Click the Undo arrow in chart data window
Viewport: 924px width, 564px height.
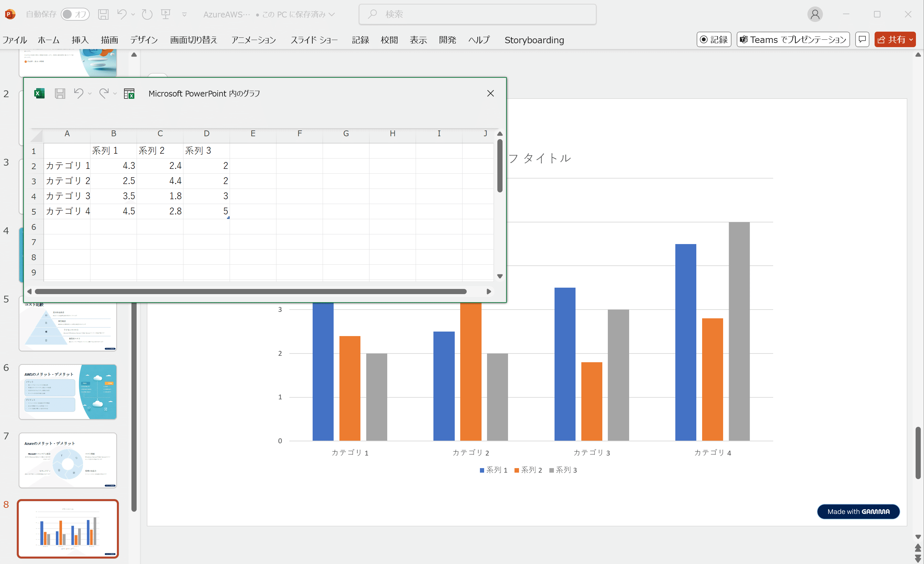pos(78,93)
